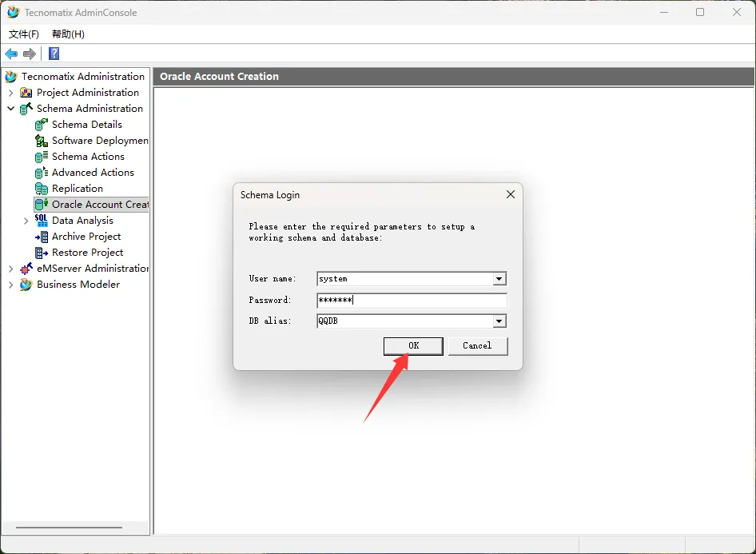Click the Oracle Account Creation icon
The width and height of the screenshot is (756, 554).
(42, 205)
